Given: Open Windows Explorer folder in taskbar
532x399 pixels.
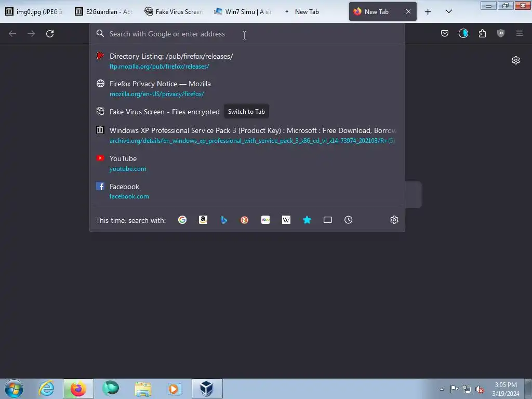Looking at the screenshot, I should pos(143,389).
